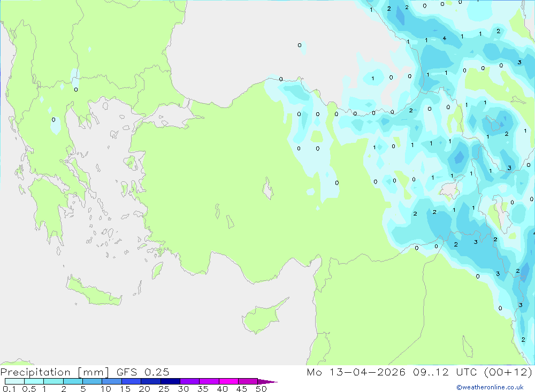
Task: Click the 5–10 mm legend swatch
Action: 93,381
